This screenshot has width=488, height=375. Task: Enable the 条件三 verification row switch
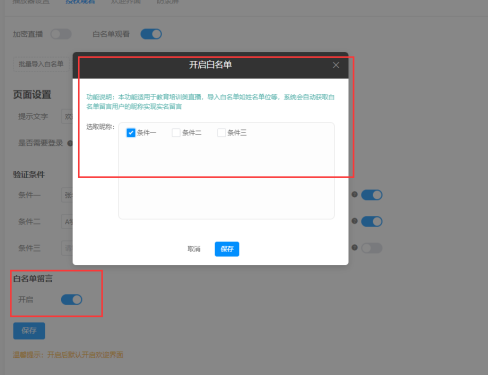pyautogui.click(x=372, y=248)
